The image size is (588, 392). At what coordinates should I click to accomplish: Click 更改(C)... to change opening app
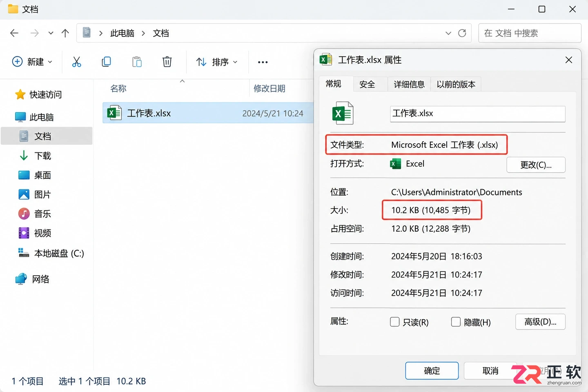pyautogui.click(x=536, y=165)
